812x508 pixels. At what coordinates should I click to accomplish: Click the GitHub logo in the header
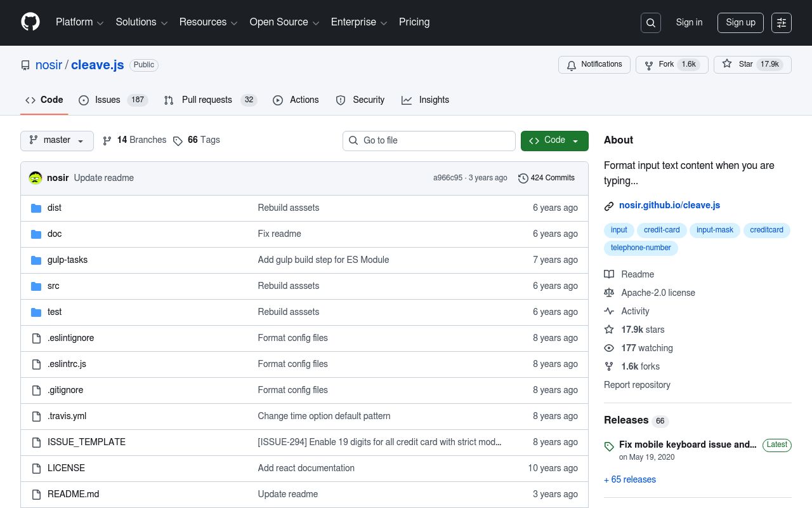pos(30,22)
